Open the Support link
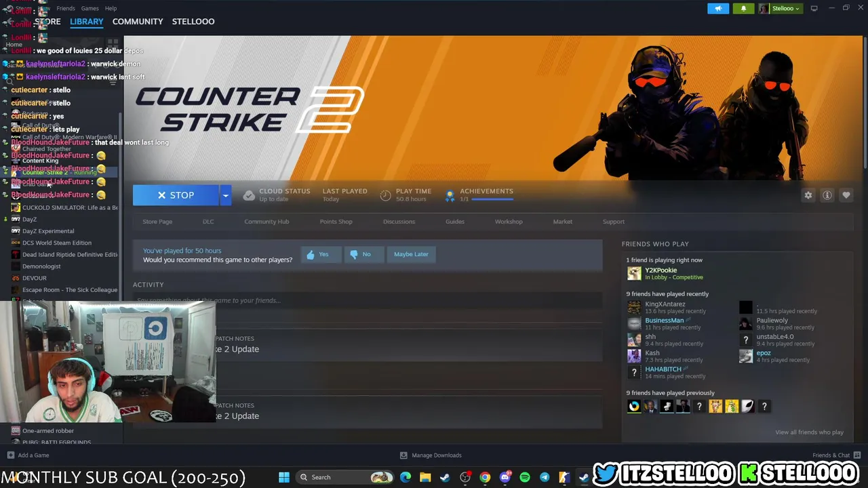Image resolution: width=868 pixels, height=488 pixels. 614,222
